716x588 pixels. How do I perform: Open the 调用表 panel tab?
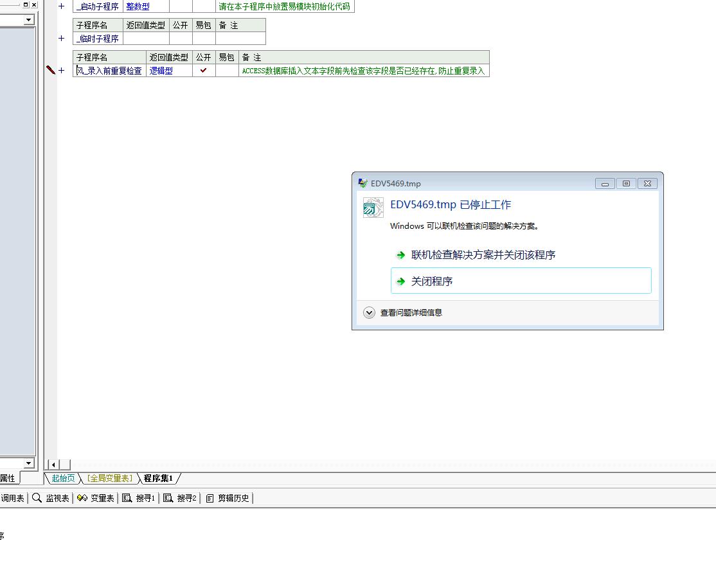[12, 498]
